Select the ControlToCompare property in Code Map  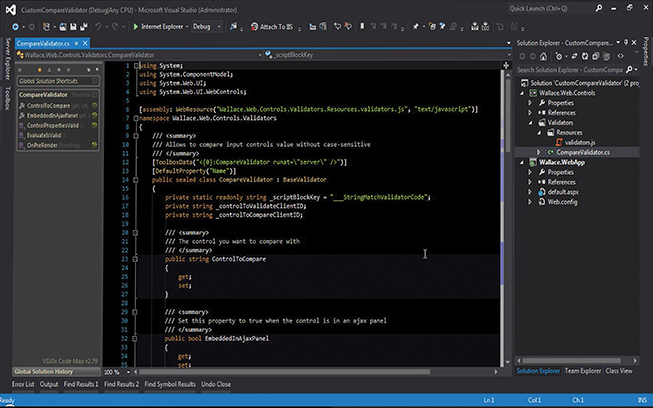[x=48, y=104]
